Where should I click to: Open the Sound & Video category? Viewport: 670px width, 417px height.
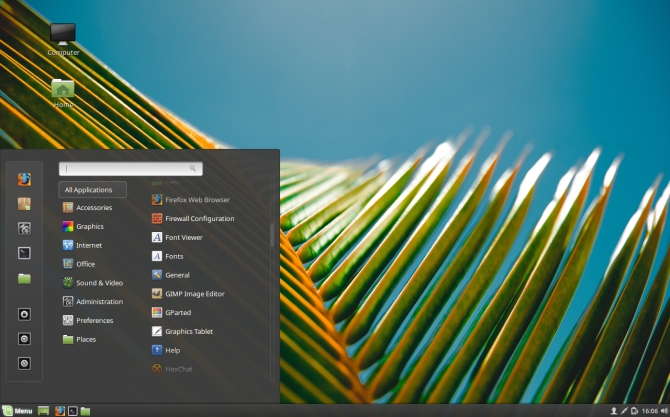coord(99,283)
